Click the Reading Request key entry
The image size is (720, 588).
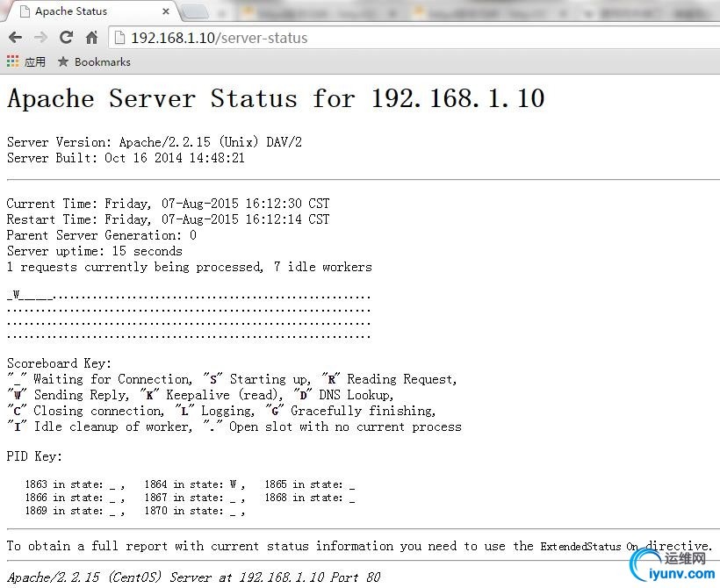coord(389,379)
